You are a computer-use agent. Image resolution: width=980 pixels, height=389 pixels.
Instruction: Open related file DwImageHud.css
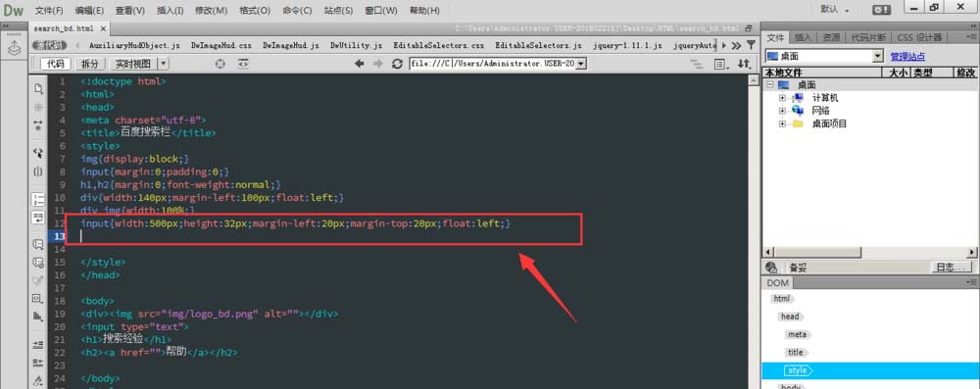tap(221, 46)
